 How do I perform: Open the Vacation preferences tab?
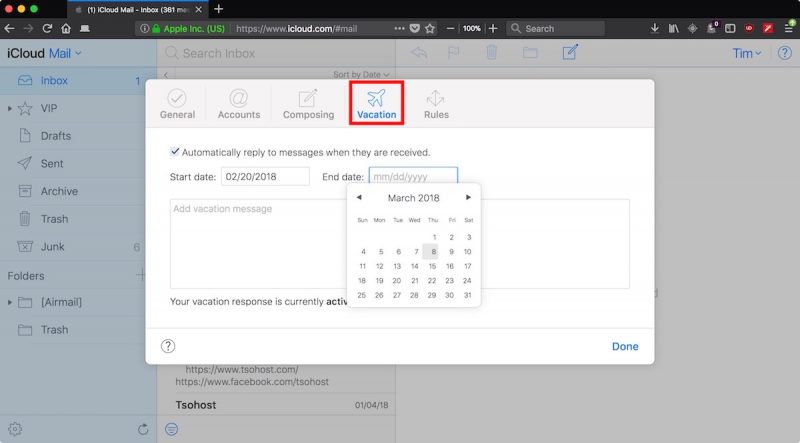pyautogui.click(x=376, y=104)
